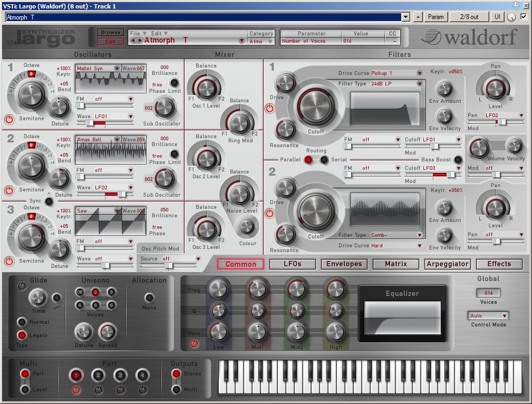The width and height of the screenshot is (532, 404).
Task: Open the Control Mode Auto dropdown
Action: click(x=488, y=316)
